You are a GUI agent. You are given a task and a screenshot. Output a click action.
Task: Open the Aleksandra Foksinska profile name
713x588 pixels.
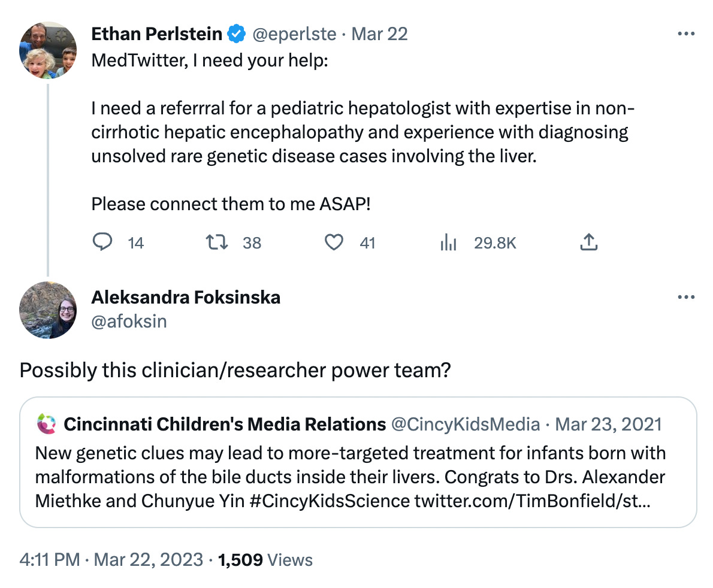click(x=186, y=297)
